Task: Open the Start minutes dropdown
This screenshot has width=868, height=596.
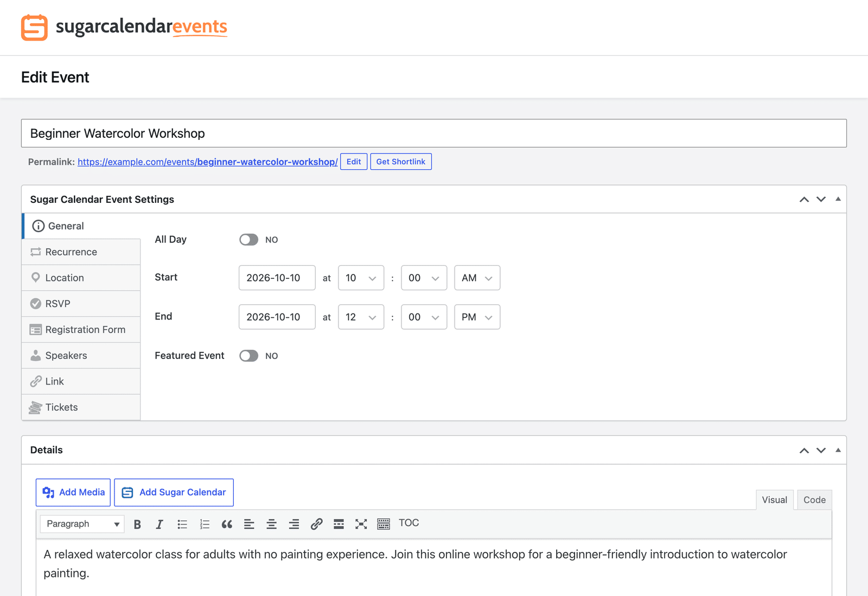Action: pyautogui.click(x=424, y=278)
